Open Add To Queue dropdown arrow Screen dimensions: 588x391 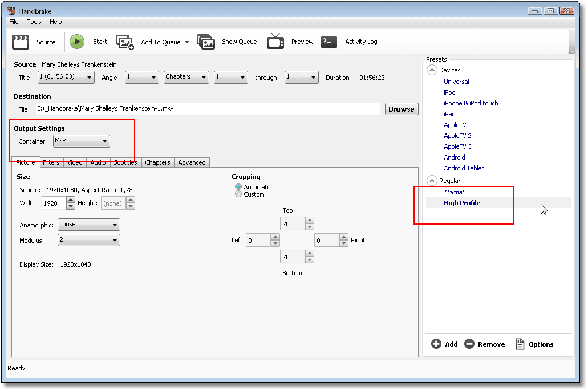[x=187, y=42]
